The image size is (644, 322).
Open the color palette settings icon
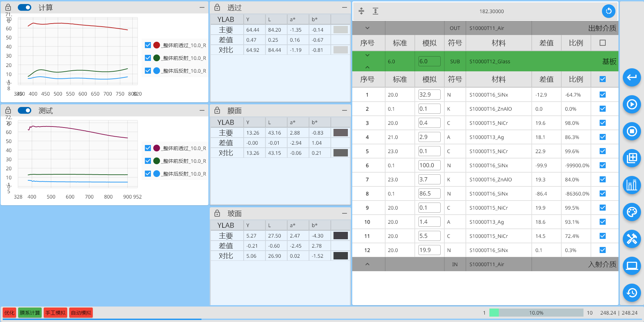[x=632, y=212]
